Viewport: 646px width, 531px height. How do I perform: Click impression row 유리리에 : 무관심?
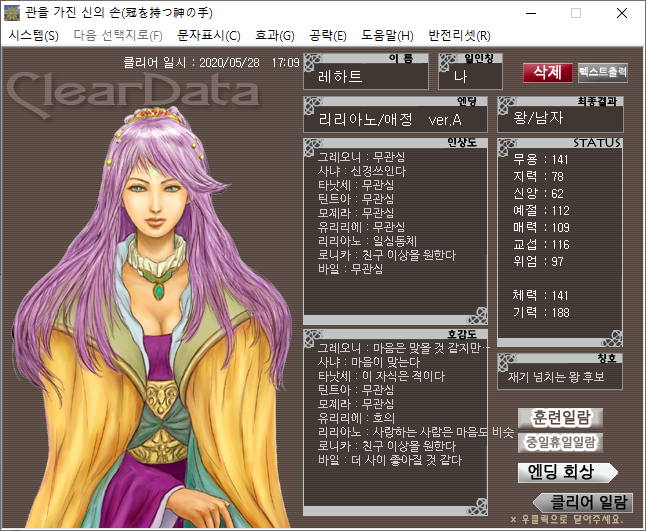[x=361, y=227]
